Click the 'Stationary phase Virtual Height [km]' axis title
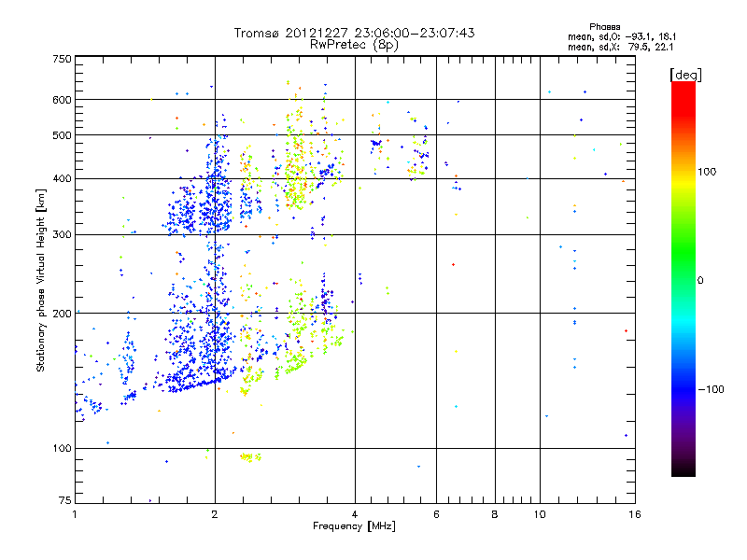This screenshot has height=560, width=747. (x=41, y=280)
